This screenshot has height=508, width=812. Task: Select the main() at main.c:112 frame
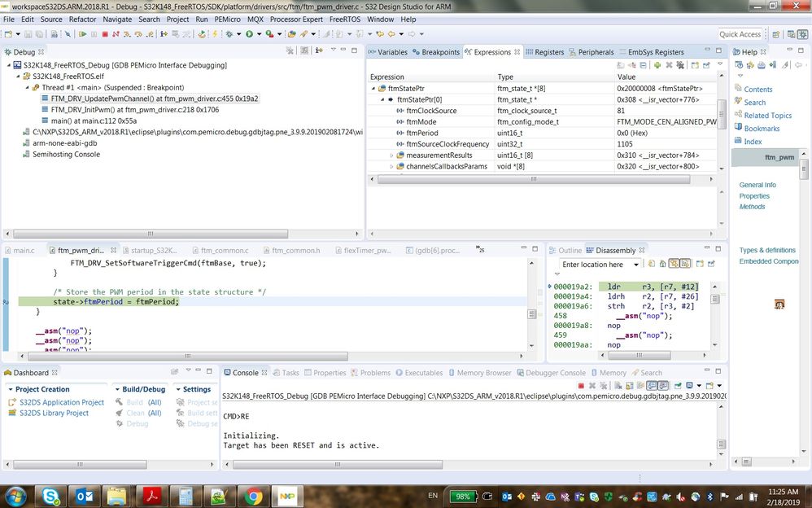pos(94,120)
